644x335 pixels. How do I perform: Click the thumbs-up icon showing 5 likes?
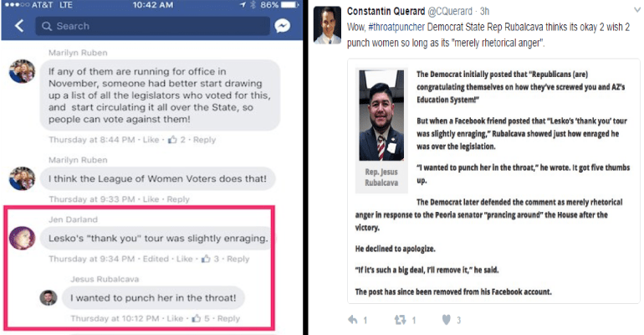[x=197, y=317]
